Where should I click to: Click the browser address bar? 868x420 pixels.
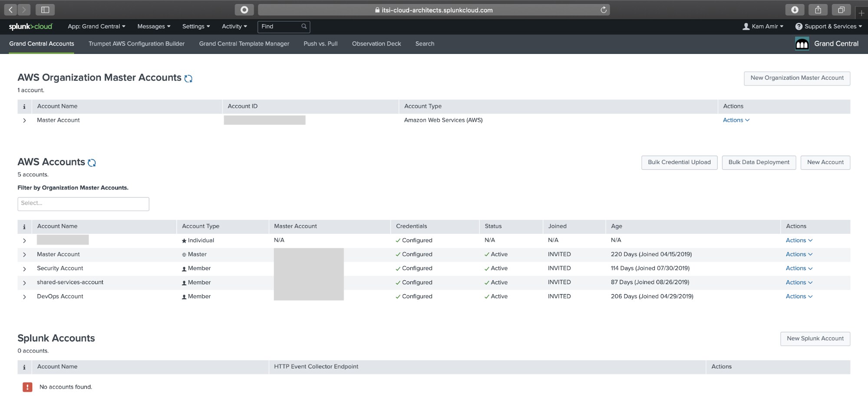coord(434,10)
